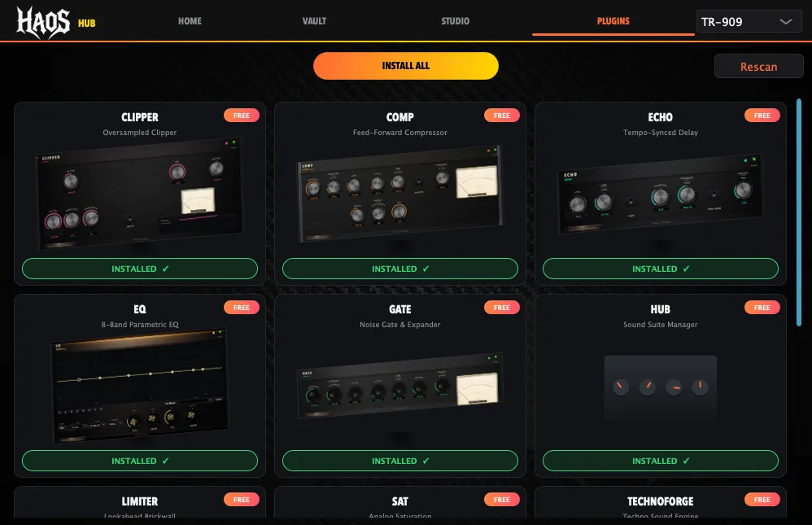
Task: Click the Gate INSTALLED button
Action: (400, 461)
